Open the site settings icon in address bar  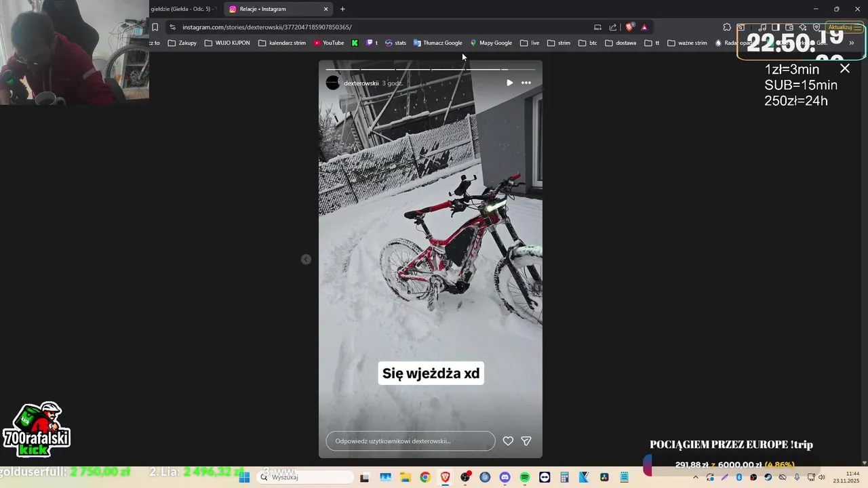click(172, 27)
